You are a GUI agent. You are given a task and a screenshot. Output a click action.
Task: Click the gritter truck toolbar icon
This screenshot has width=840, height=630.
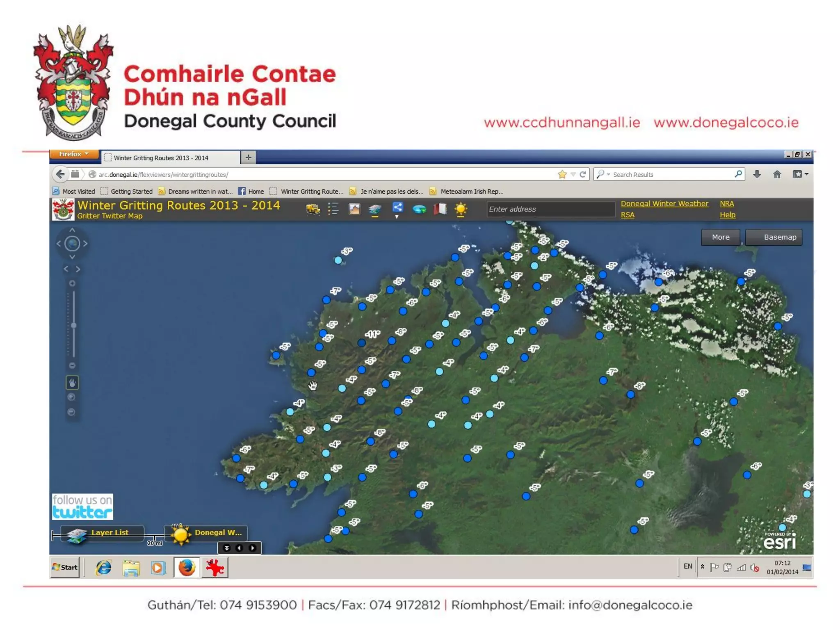[x=313, y=209]
